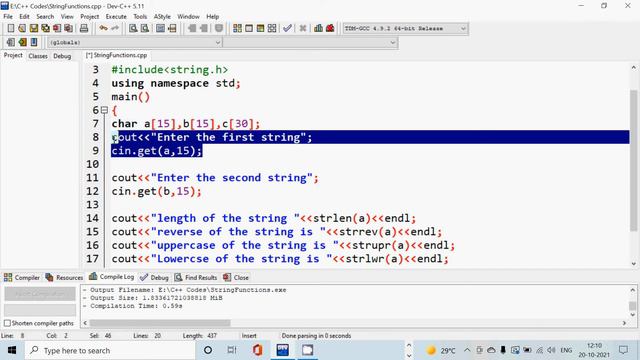Switch to the Compile Log bottom tab

point(111,277)
